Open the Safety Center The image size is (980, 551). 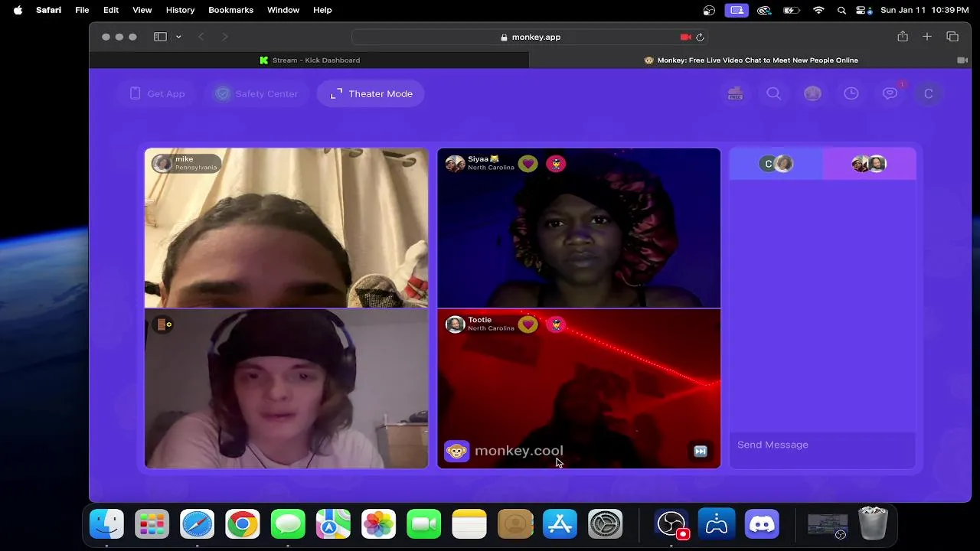pyautogui.click(x=256, y=93)
